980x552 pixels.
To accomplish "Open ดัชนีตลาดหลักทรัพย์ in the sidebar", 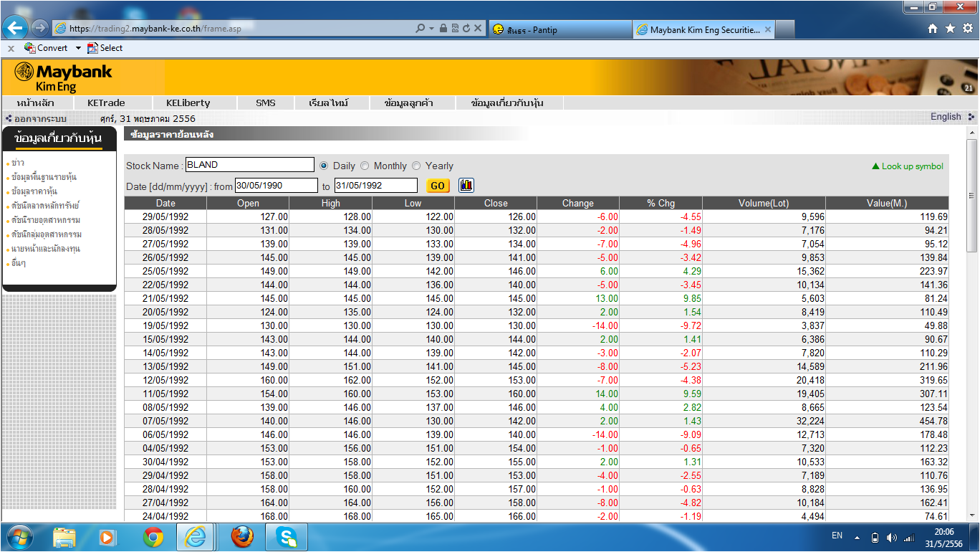I will point(45,206).
